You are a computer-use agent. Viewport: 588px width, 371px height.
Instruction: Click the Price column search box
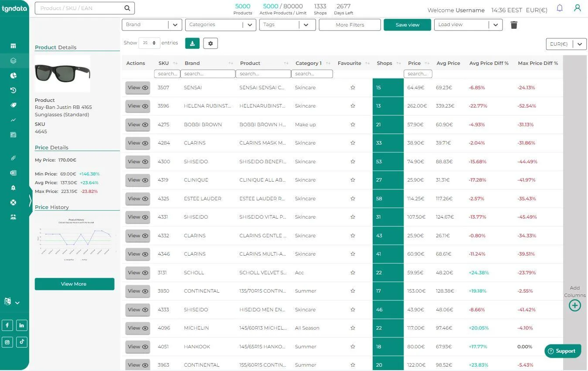[x=418, y=74]
